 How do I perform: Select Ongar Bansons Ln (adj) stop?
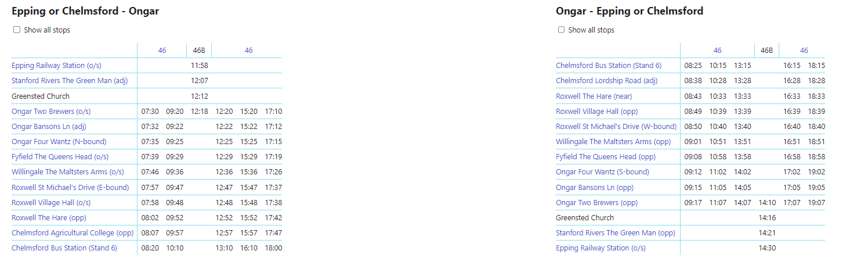49,126
